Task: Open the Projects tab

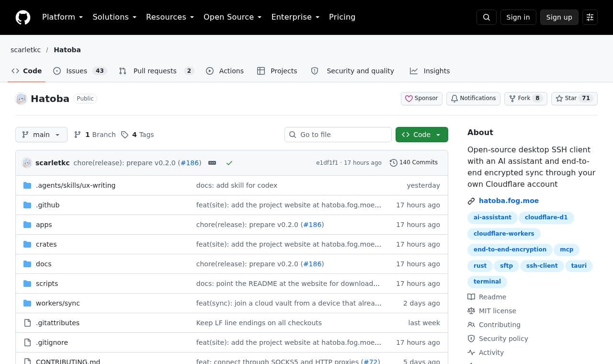Action: click(277, 71)
